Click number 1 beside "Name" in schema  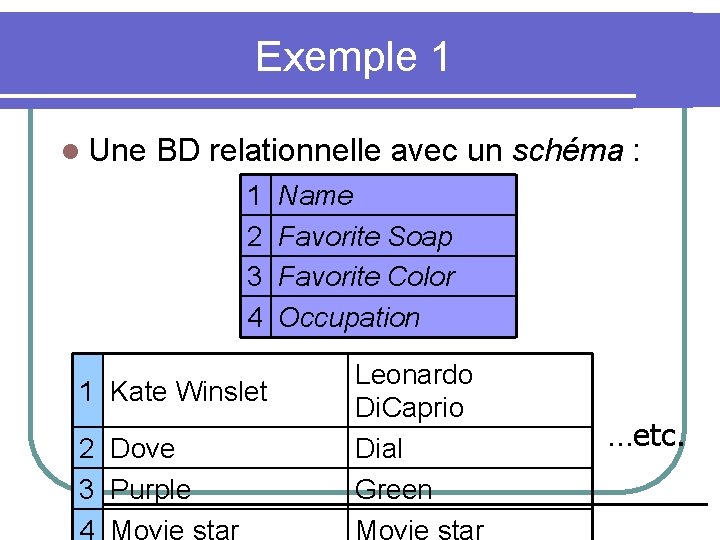coord(257,196)
